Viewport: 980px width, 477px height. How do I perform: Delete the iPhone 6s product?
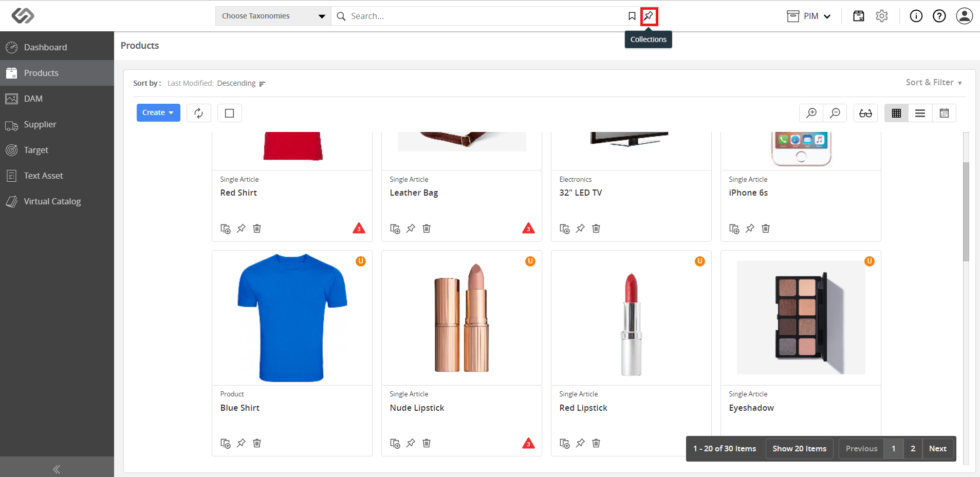click(x=766, y=228)
